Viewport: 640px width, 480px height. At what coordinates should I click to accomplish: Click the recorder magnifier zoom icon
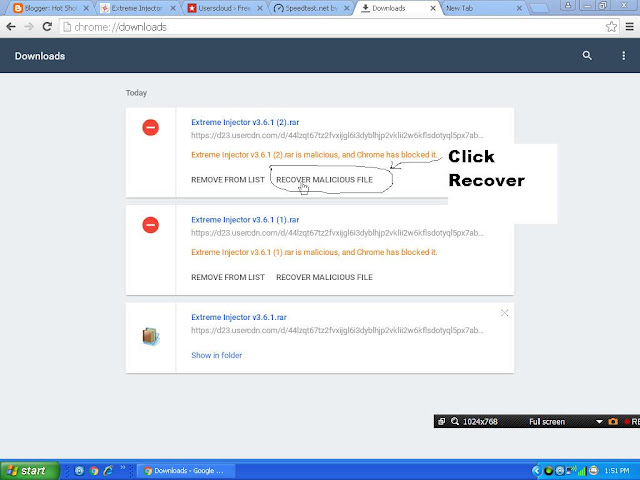(x=455, y=422)
